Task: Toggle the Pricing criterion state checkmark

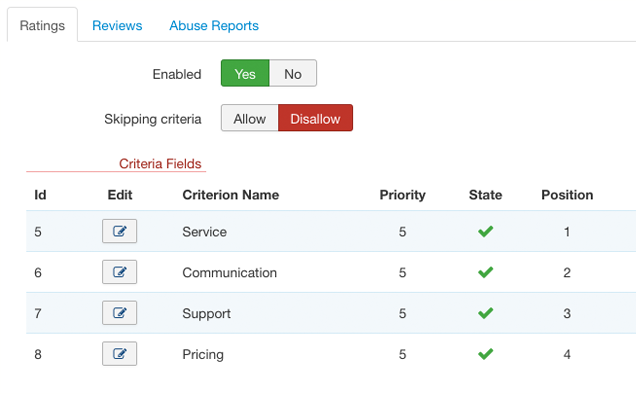Action: click(x=485, y=354)
